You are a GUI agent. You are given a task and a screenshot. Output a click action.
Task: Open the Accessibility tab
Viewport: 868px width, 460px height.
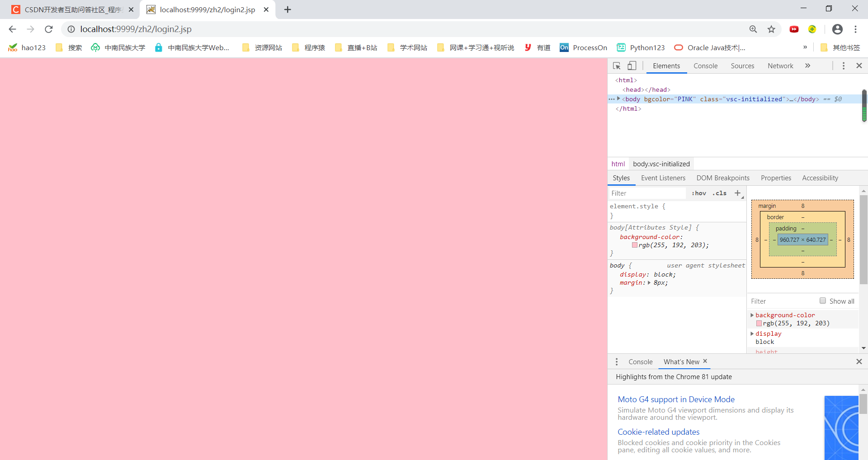point(820,178)
